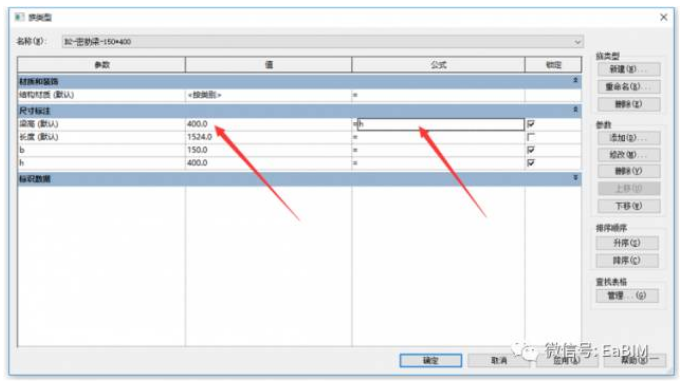Image resolution: width=692 pixels, height=389 pixels.
Task: Close the 族类型 dialog window
Action: click(663, 17)
